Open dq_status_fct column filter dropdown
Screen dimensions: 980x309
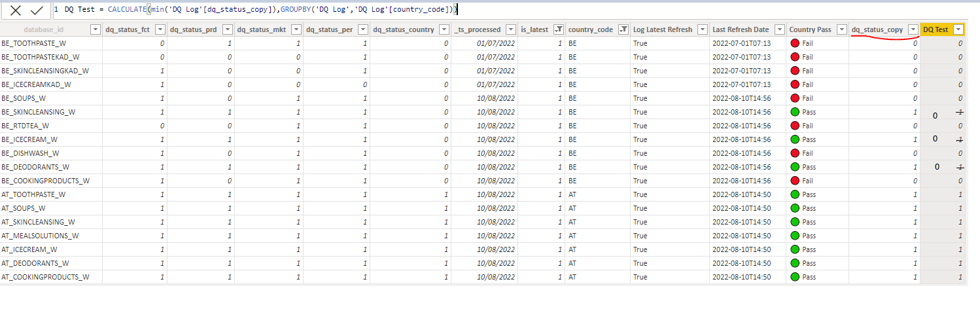[159, 29]
